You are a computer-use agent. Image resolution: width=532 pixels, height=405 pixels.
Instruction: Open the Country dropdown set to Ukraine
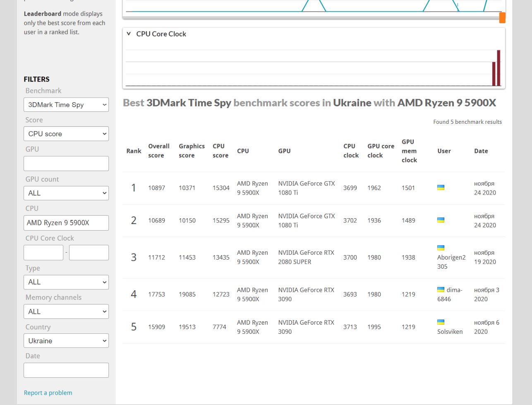point(66,341)
